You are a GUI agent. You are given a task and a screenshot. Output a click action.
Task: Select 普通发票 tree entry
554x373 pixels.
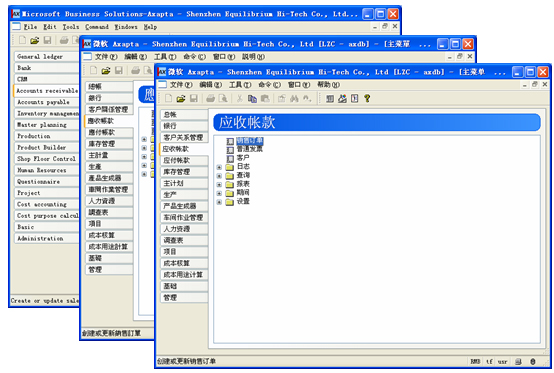pyautogui.click(x=250, y=149)
